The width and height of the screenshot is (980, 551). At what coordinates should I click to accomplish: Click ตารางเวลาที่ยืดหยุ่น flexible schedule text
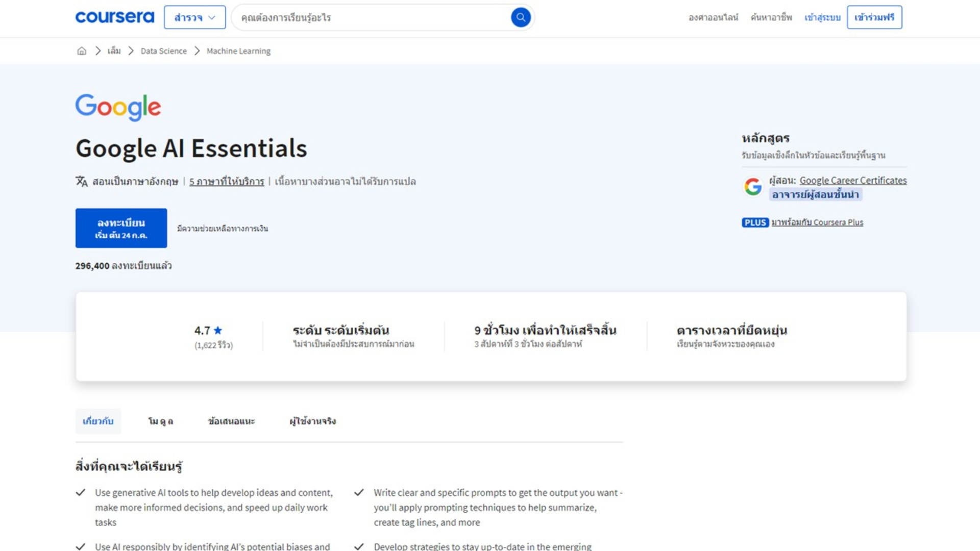click(x=732, y=330)
